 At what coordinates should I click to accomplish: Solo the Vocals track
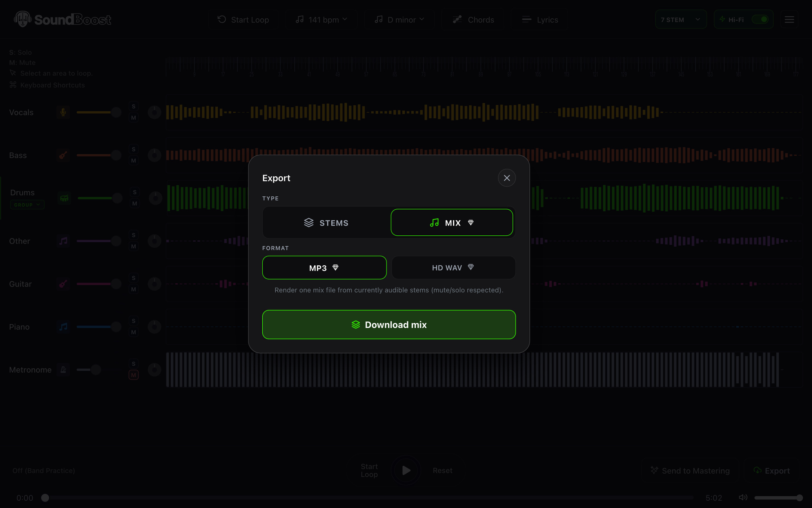tap(134, 106)
